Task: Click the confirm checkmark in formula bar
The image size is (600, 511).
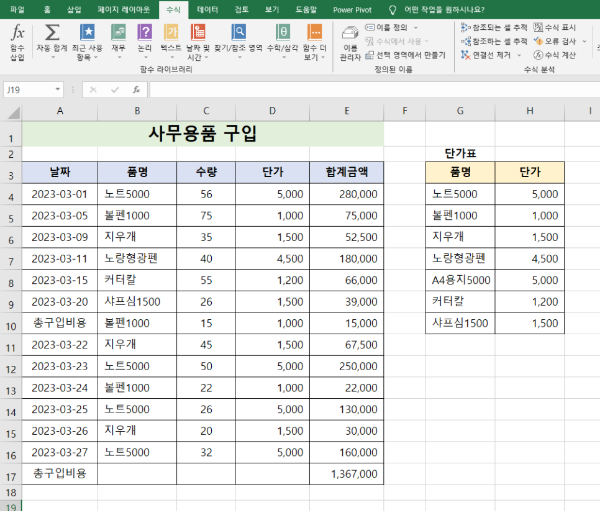Action: [115, 90]
